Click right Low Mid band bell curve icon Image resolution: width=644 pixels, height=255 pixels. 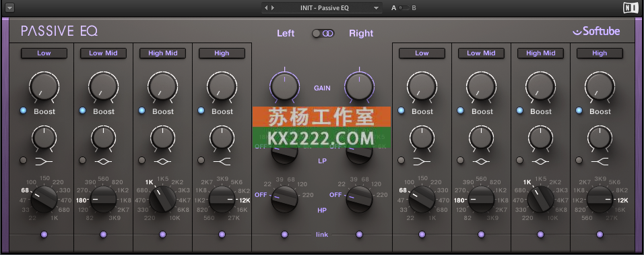[481, 162]
